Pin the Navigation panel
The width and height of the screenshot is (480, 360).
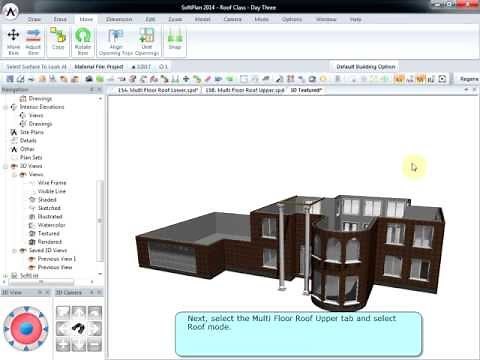coord(92,90)
